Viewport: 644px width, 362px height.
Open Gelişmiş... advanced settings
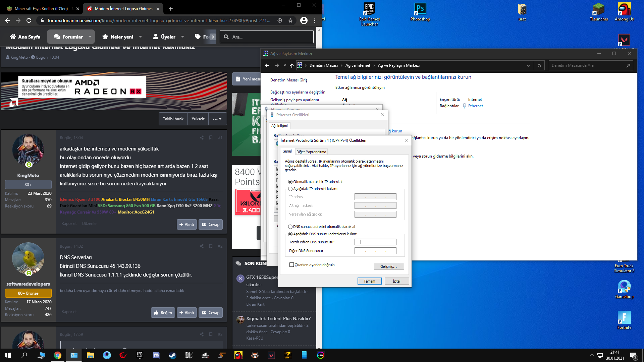click(x=389, y=266)
